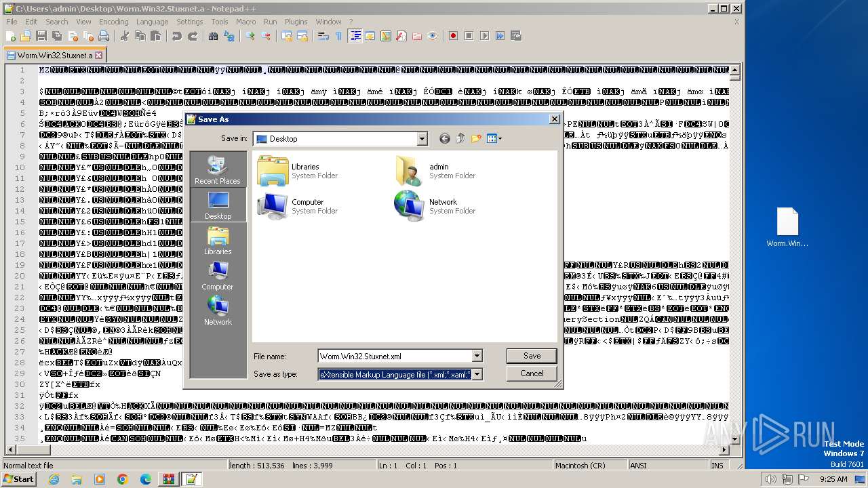The width and height of the screenshot is (868, 488).
Task: Click the macro Playback icon
Action: pyautogui.click(x=484, y=36)
